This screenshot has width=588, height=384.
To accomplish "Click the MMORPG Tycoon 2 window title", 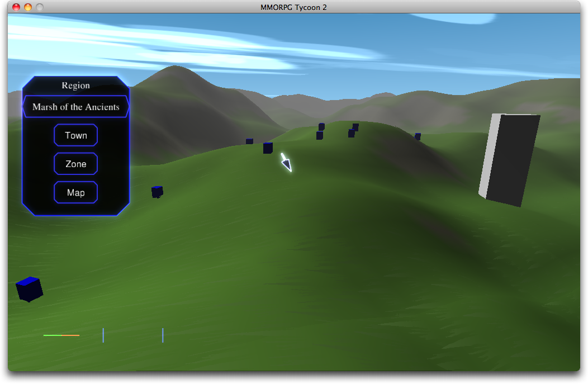I will click(293, 7).
